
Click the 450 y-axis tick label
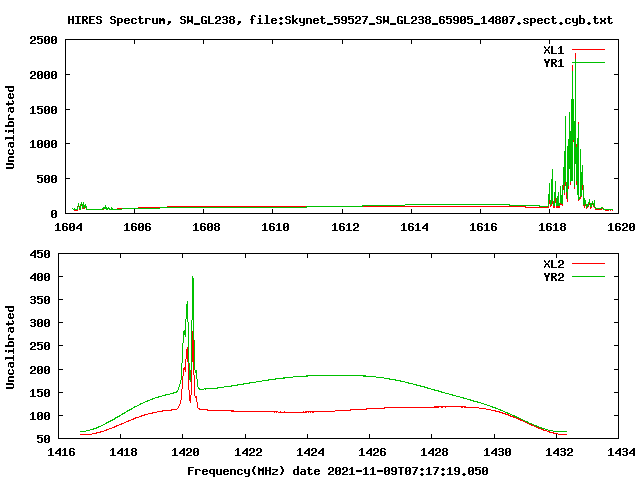point(40,254)
